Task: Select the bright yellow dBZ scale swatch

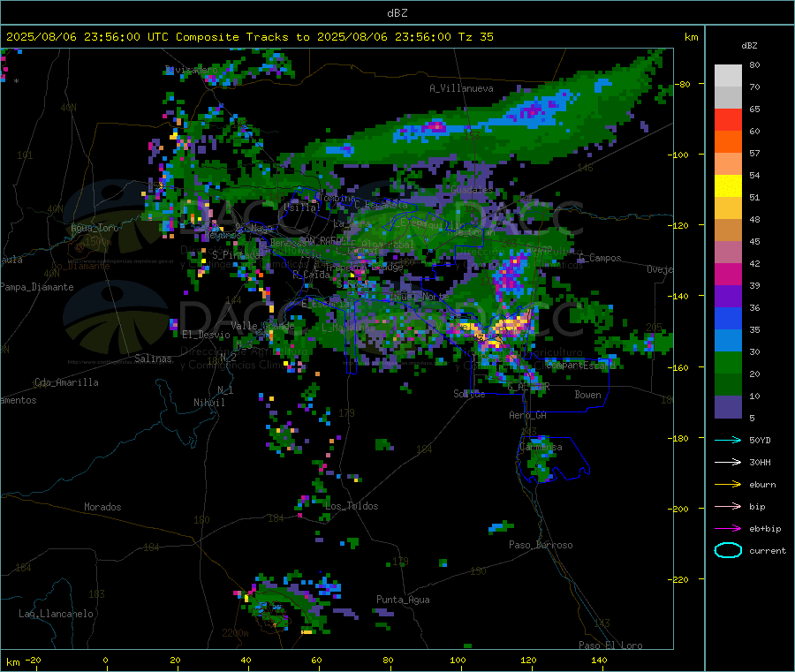Action: tap(728, 186)
